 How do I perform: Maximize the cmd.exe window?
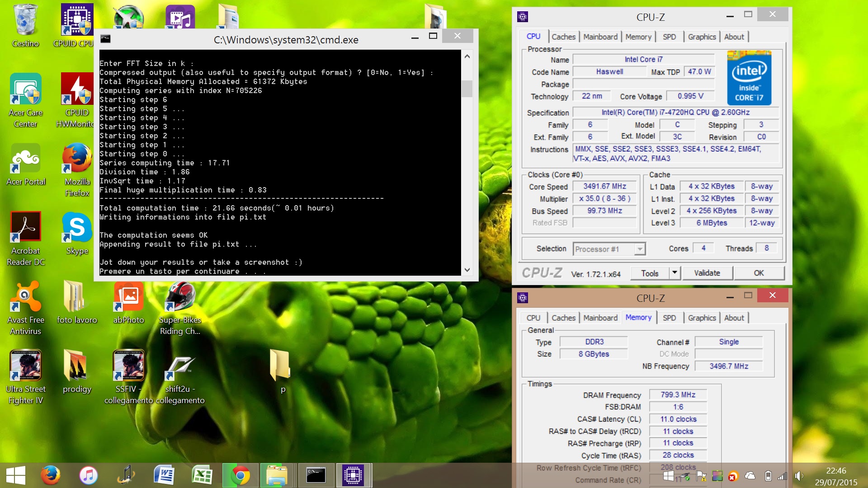tap(433, 36)
